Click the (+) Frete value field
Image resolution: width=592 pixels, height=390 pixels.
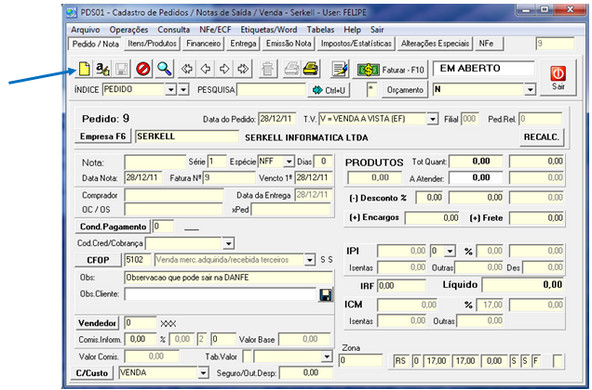pos(537,218)
